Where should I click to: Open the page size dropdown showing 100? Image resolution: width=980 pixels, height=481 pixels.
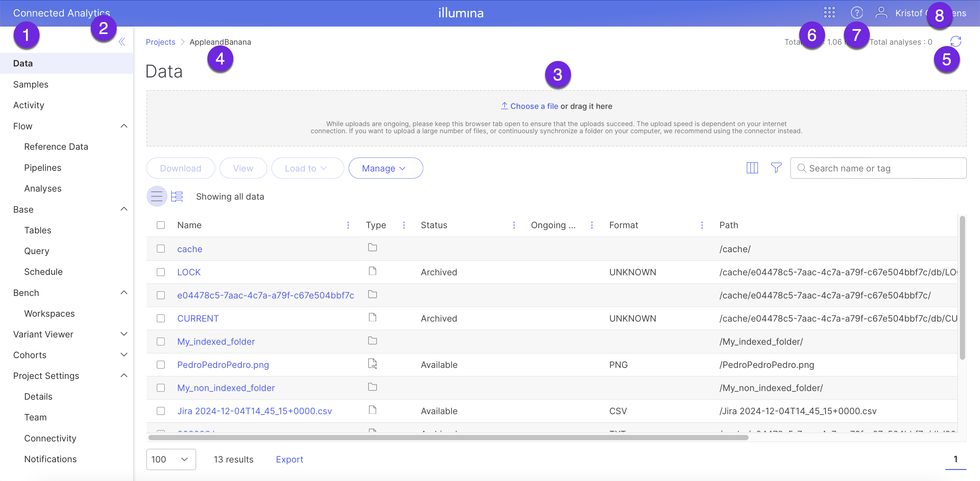(x=171, y=459)
